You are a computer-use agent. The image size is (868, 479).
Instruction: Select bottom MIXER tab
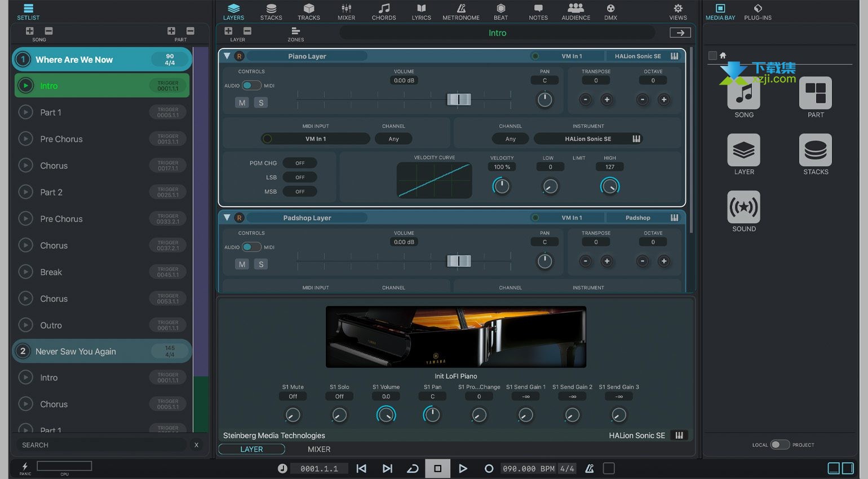pyautogui.click(x=319, y=449)
